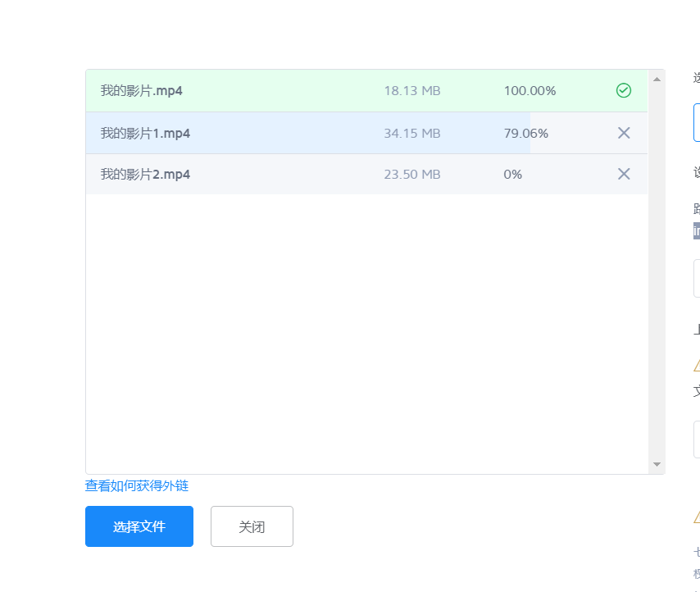Click the green checkmark for 我的影片.mp4
The width and height of the screenshot is (700, 592).
[x=623, y=91]
